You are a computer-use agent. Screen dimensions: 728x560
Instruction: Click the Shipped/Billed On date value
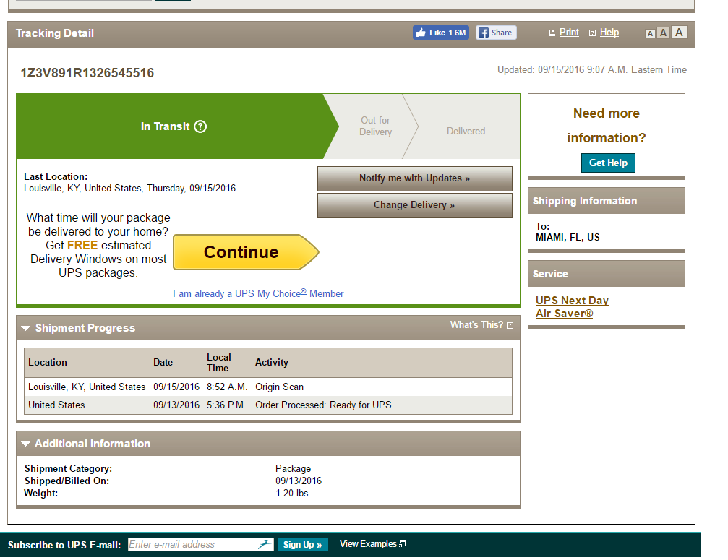299,481
